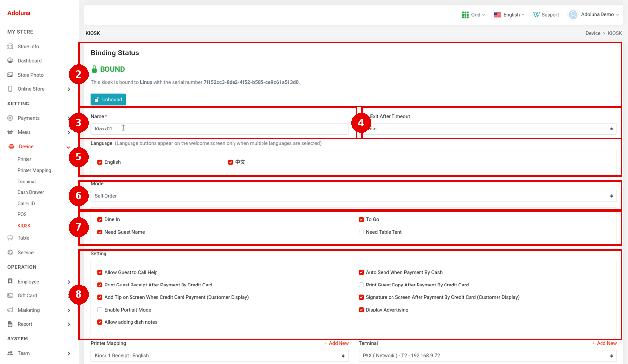This screenshot has width=628, height=364.
Task: Click the Adoluna Demo user avatar
Action: coord(573,15)
